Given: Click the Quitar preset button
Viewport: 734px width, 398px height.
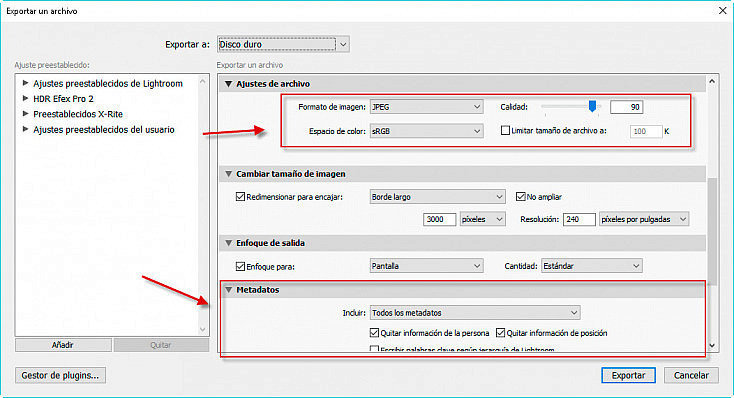Looking at the screenshot, I should [x=161, y=345].
